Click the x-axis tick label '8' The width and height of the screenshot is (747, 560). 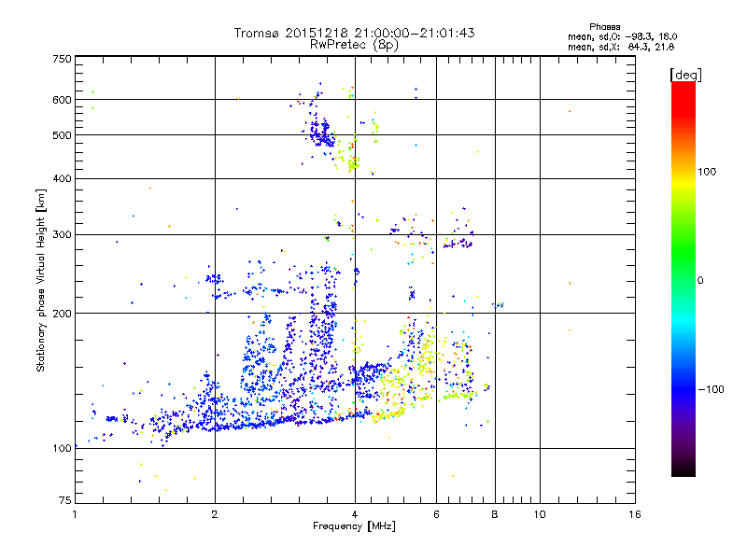(x=495, y=514)
